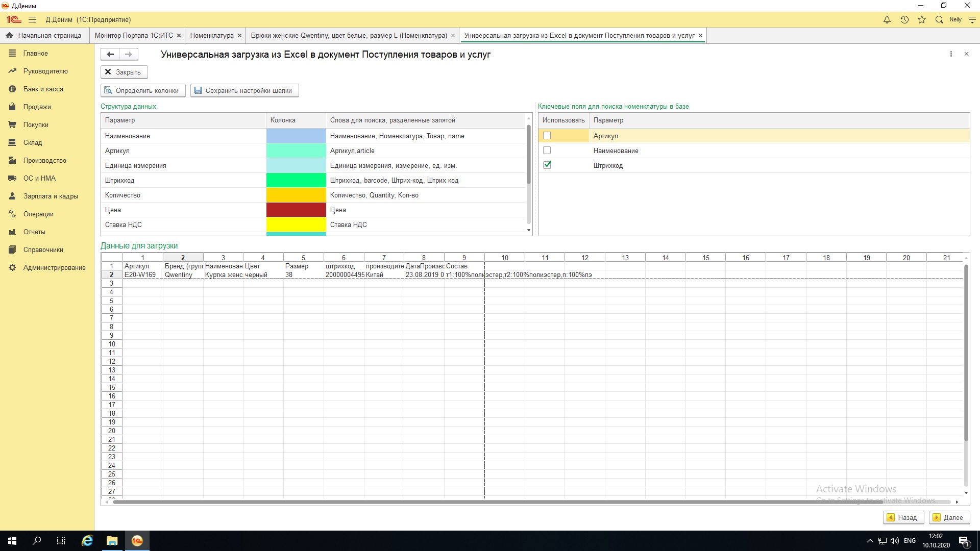Viewport: 980px width, 551px height.
Task: Open service settings menu at top right
Action: coord(972,20)
